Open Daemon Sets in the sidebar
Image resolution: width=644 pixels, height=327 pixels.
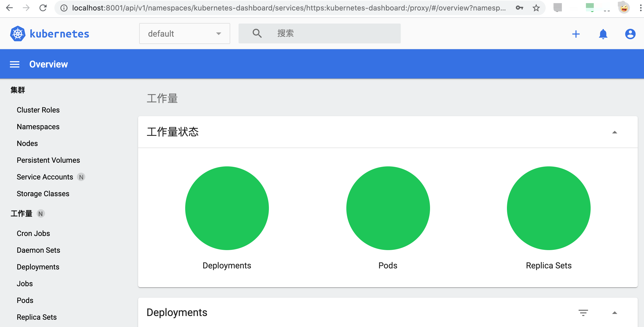click(38, 250)
